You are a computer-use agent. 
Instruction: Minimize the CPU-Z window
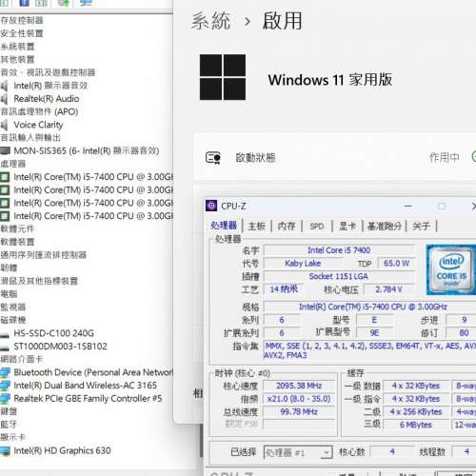(x=408, y=207)
